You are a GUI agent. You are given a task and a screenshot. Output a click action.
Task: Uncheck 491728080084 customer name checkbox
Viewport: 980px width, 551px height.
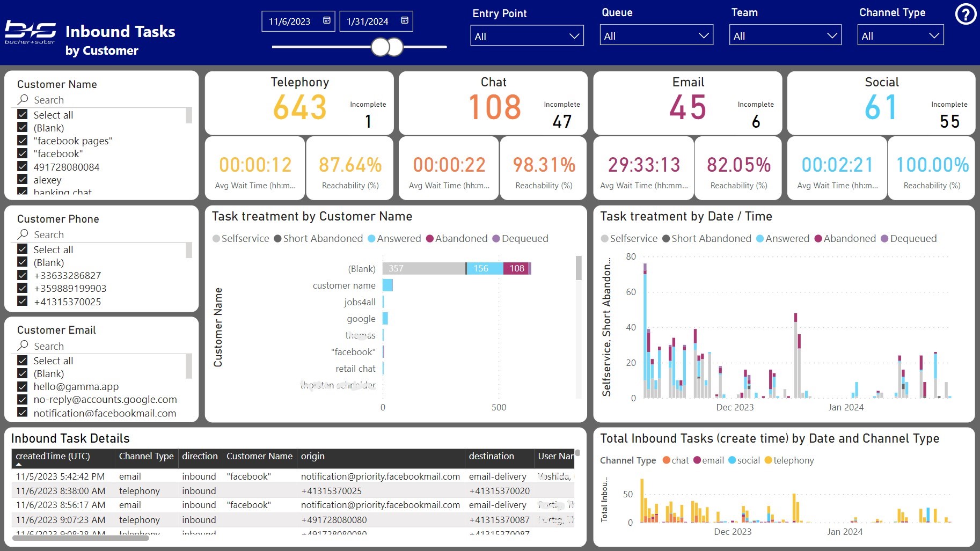click(23, 166)
